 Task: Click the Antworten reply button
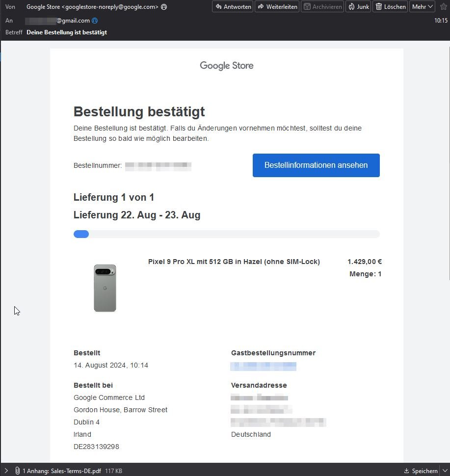tap(233, 7)
